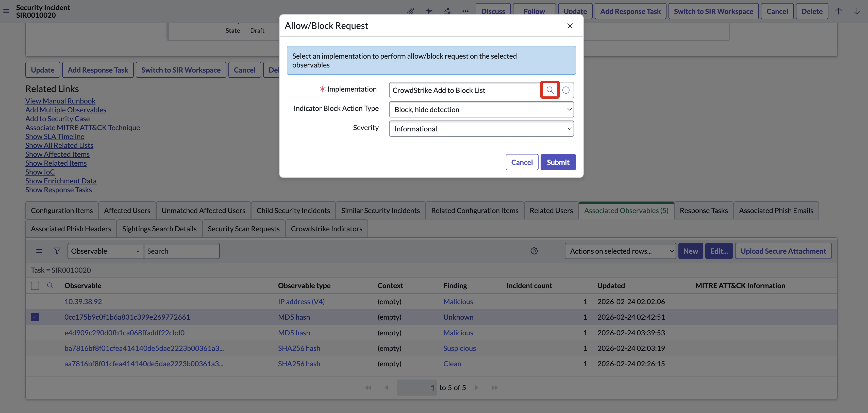Open the list controls menu icon
The height and width of the screenshot is (413, 868).
click(x=39, y=251)
